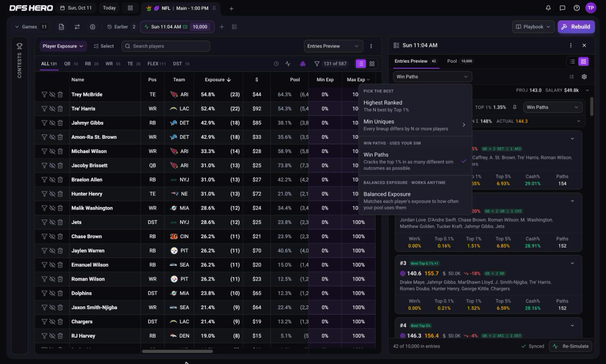Toggle visibility of Chase Brown row
The width and height of the screenshot is (606, 364).
pyautogui.click(x=52, y=236)
